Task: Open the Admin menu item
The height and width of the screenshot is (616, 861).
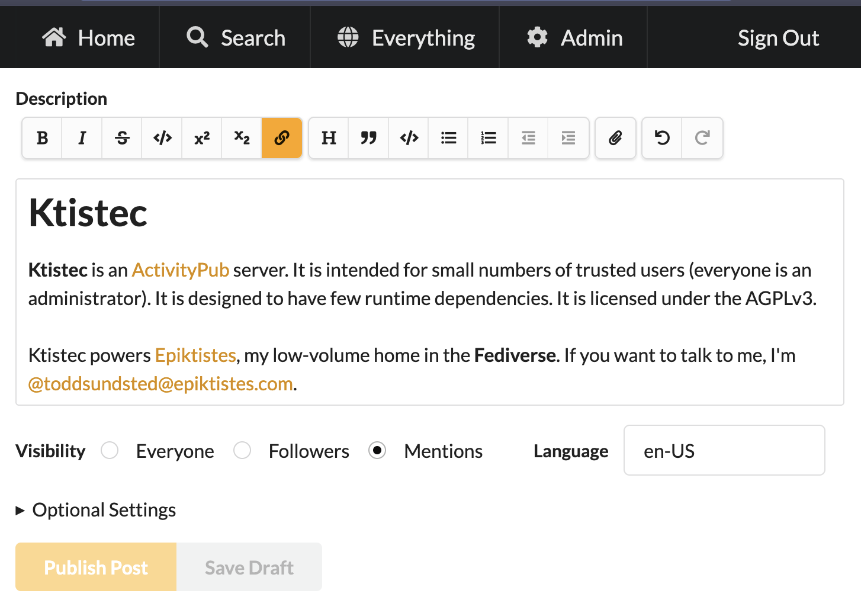Action: 574,38
